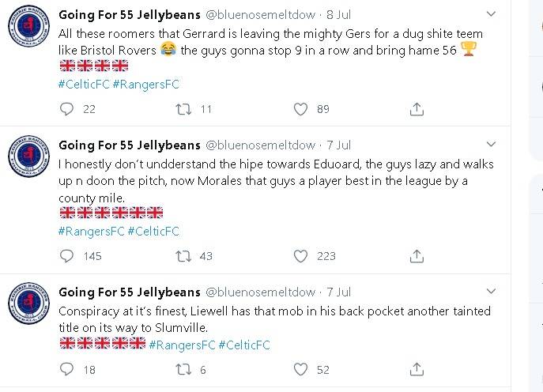Retweet the tweet about Morales
Image resolution: width=543 pixels, height=392 pixels.
point(183,256)
